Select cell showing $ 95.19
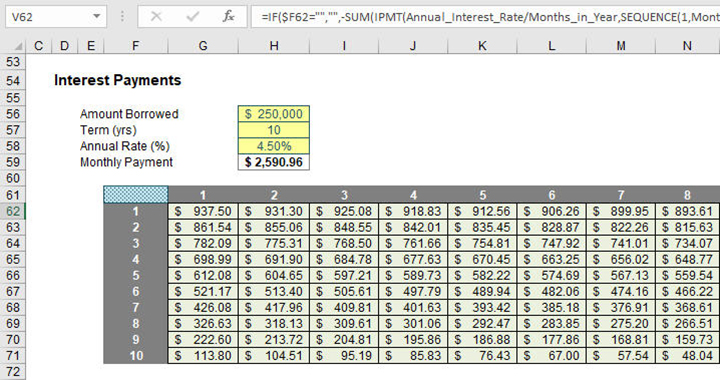Screen dimensions: 720x380 pos(344,356)
